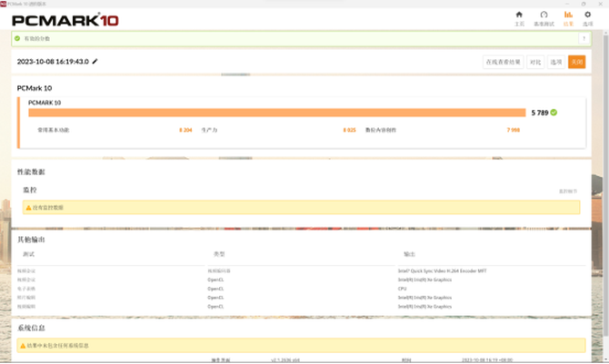Screen dimensions: 609x364
Task: Click the 其他输出 section heading
Action: pos(31,240)
